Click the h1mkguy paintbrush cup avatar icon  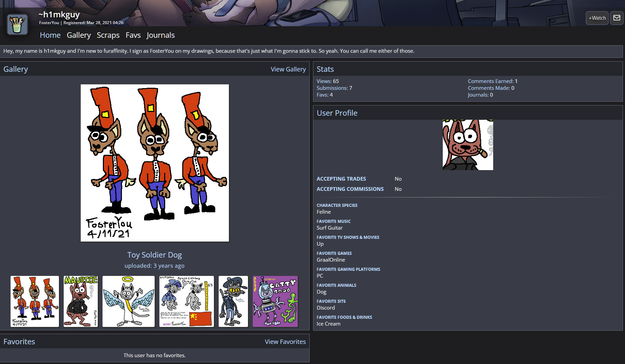[17, 24]
